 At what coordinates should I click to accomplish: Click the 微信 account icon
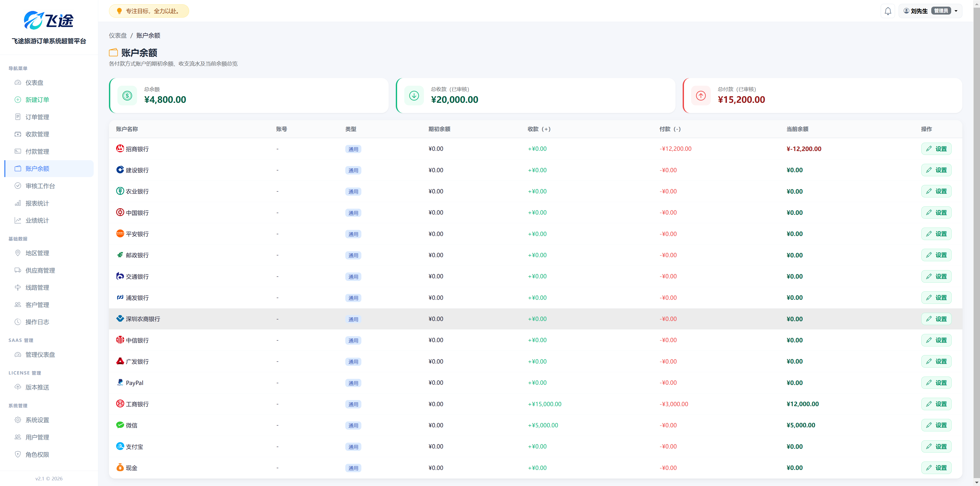click(x=120, y=425)
